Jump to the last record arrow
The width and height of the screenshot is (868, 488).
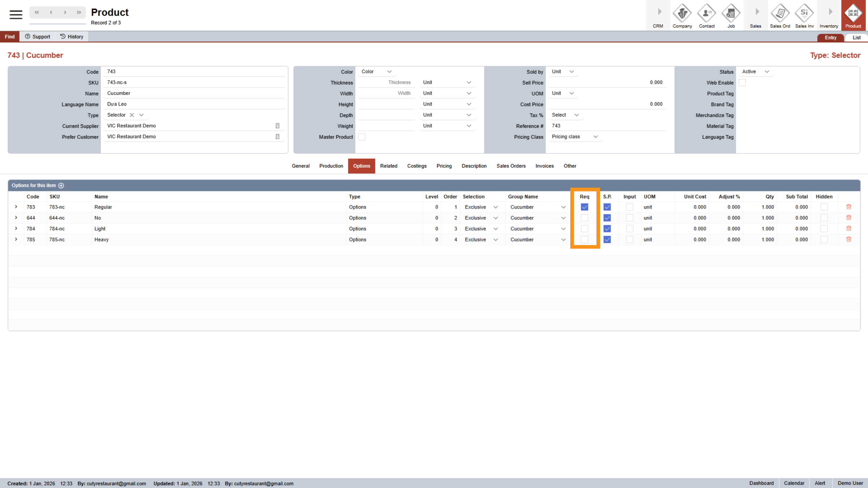pyautogui.click(x=79, y=12)
